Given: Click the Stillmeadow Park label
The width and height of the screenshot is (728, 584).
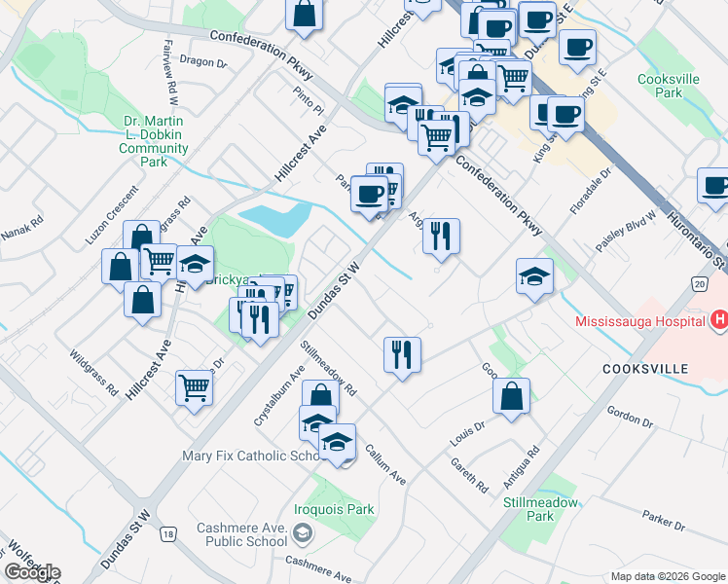Looking at the screenshot, I should point(540,509).
